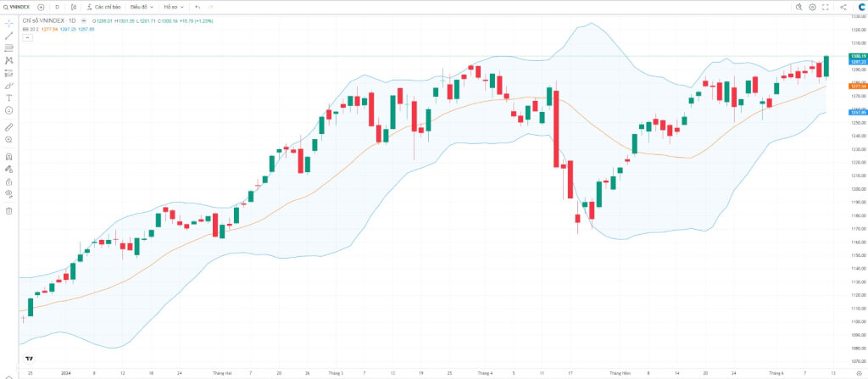Screen dimensions: 868x379
Task: Open the emoji icons tool
Action: coord(8,110)
